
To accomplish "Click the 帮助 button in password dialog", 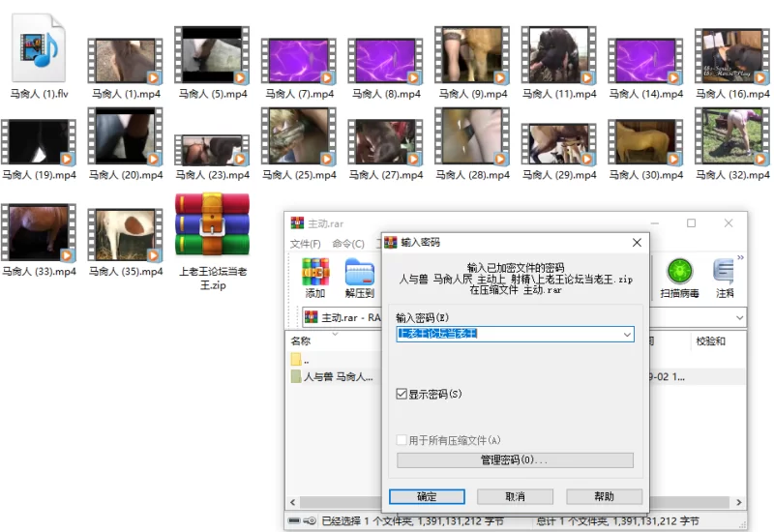I will tap(604, 496).
